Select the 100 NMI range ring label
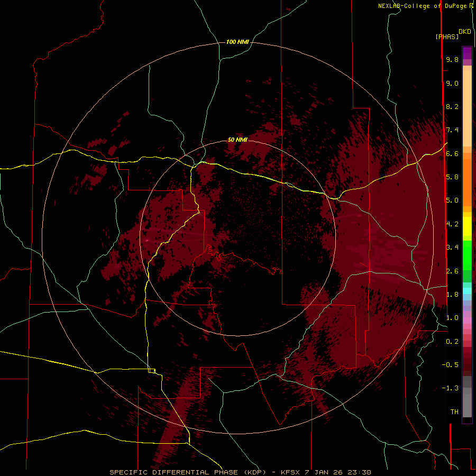The width and height of the screenshot is (476, 476). coord(237,42)
